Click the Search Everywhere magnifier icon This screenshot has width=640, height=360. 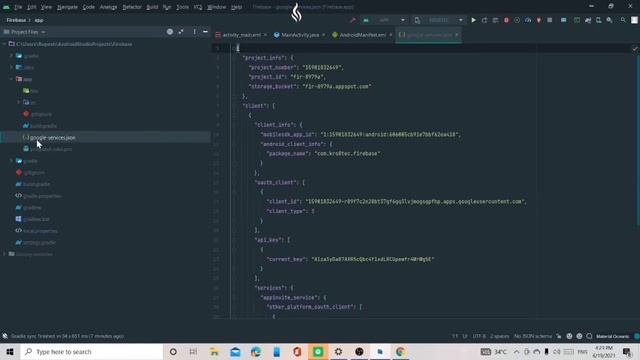623,20
